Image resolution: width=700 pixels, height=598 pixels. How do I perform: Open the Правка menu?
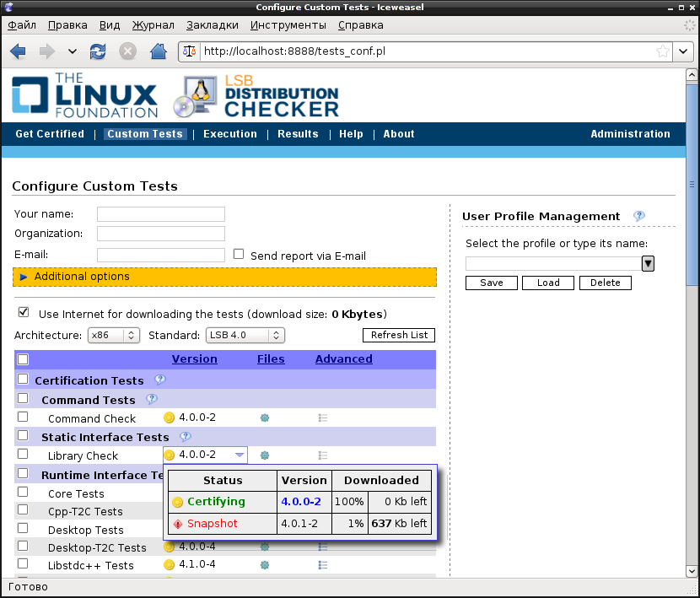coord(67,25)
